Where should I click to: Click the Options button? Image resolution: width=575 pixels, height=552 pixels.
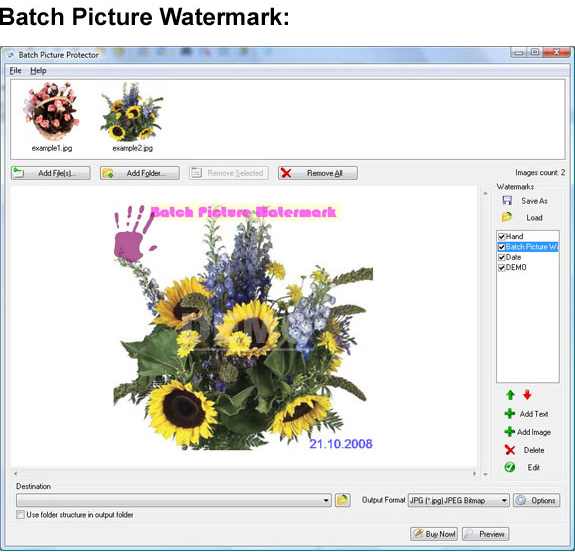pyautogui.click(x=536, y=500)
